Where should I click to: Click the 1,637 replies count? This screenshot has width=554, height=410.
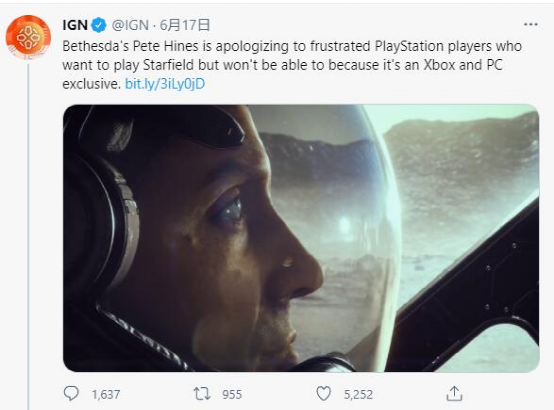coord(106,394)
